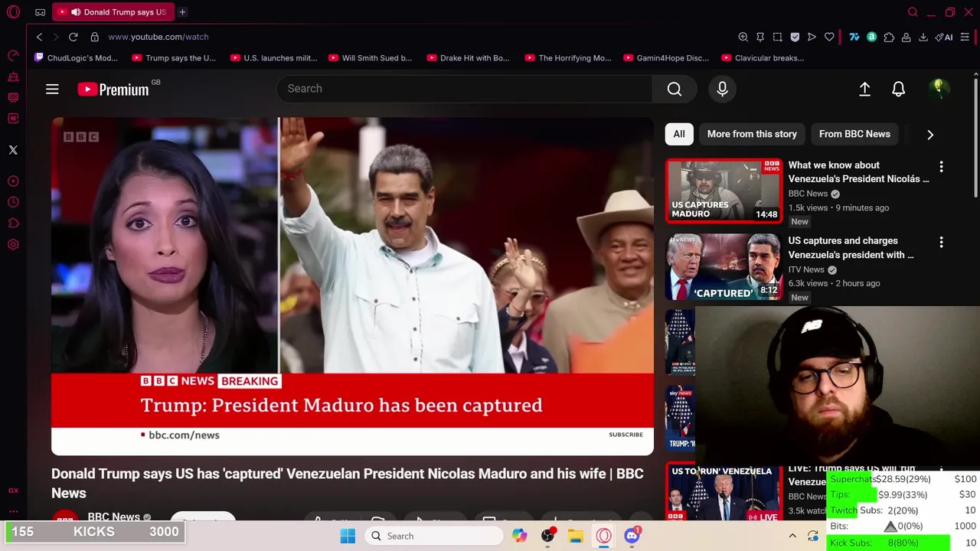
Task: Open Easy Setup sliders icon
Action: coord(965,37)
